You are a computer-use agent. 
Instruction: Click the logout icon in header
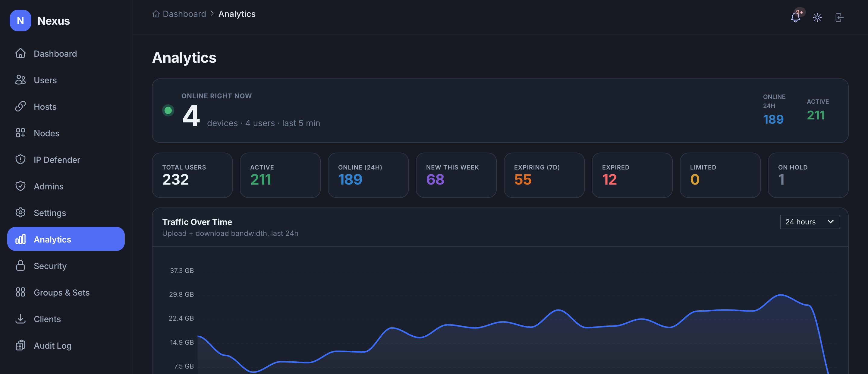tap(839, 17)
